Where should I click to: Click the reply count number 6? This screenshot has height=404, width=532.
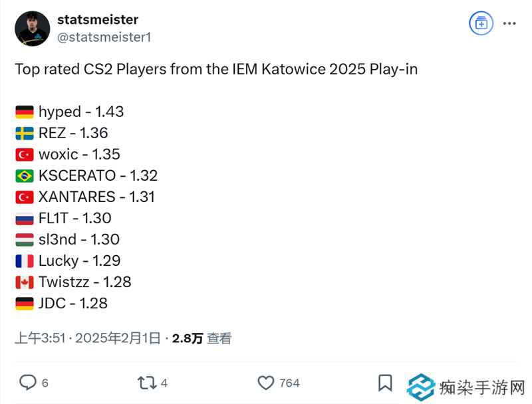45,383
